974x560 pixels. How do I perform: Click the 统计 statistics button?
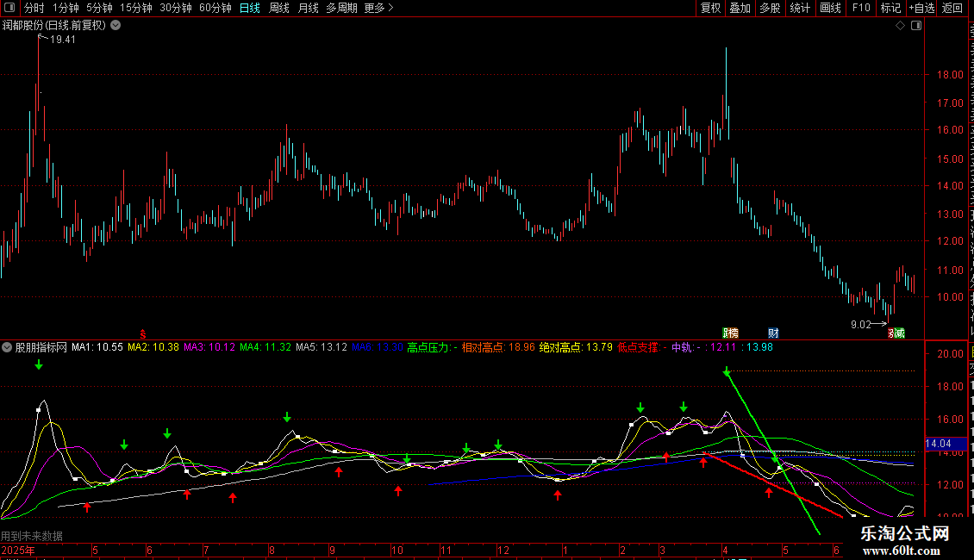pos(799,8)
